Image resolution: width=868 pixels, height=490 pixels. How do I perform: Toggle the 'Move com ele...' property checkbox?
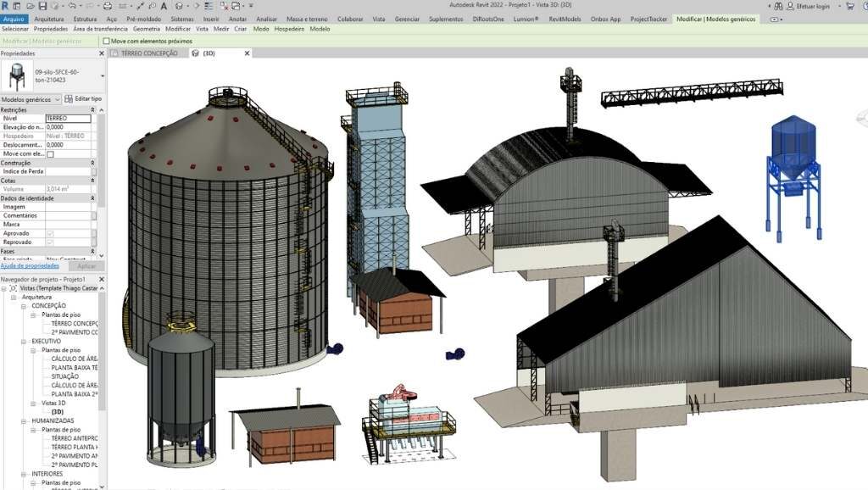[50, 154]
